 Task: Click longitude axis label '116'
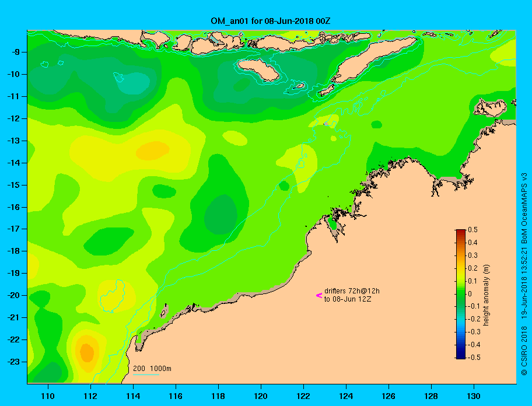(x=176, y=396)
